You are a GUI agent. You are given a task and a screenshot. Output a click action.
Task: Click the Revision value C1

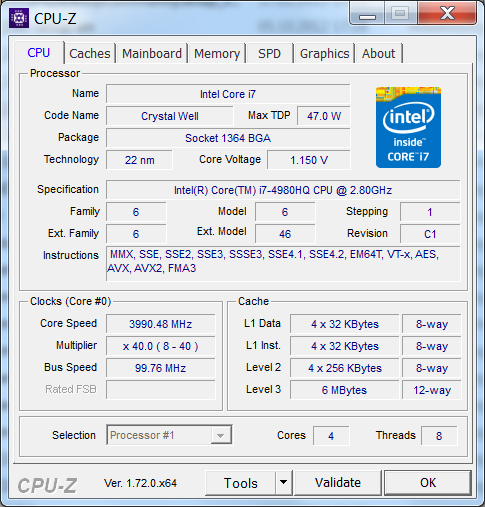point(430,234)
